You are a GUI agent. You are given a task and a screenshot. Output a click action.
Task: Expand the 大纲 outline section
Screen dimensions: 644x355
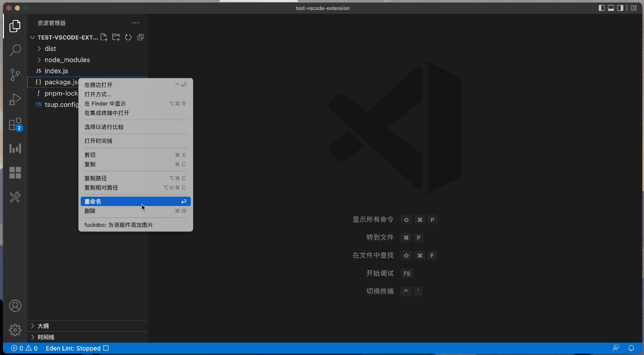87,326
